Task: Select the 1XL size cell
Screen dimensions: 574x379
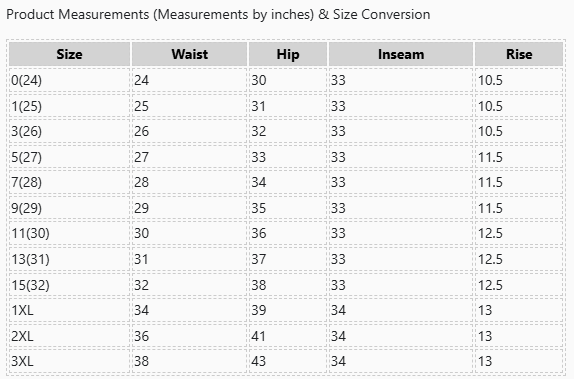Action: click(x=70, y=310)
